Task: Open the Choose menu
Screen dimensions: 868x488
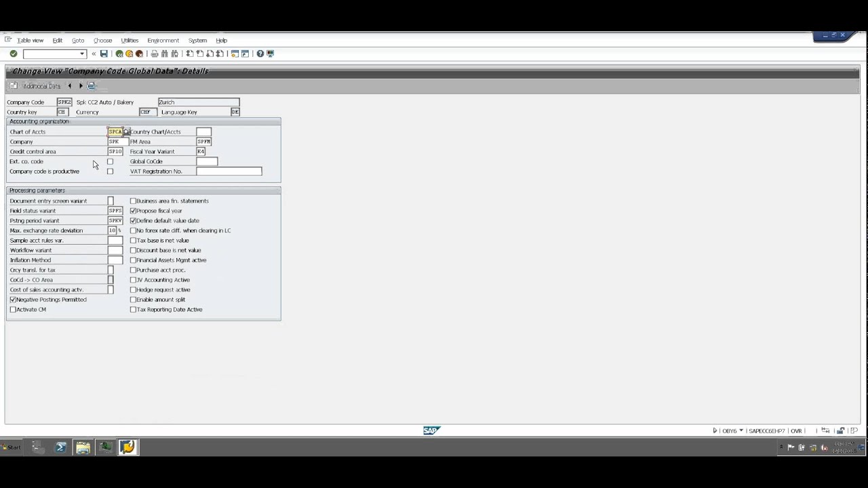Action: [x=102, y=41]
